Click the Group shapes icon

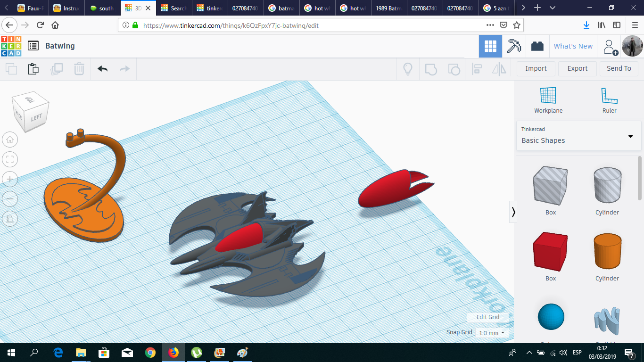point(431,69)
